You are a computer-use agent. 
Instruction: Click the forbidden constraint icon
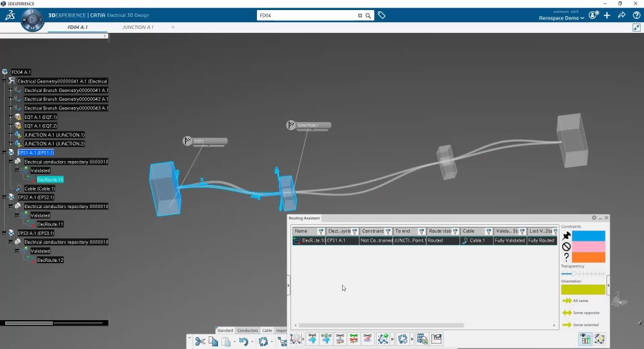(x=566, y=246)
